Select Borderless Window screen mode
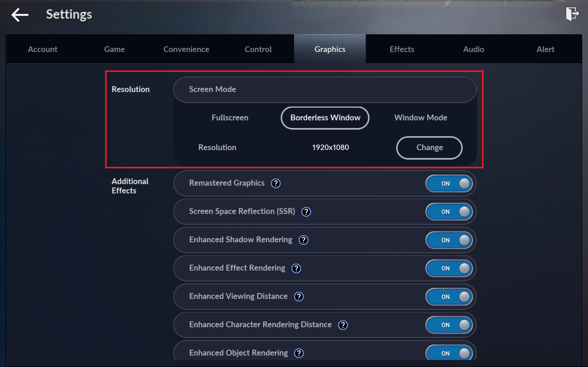Screen dimensions: 588x367 coord(325,118)
